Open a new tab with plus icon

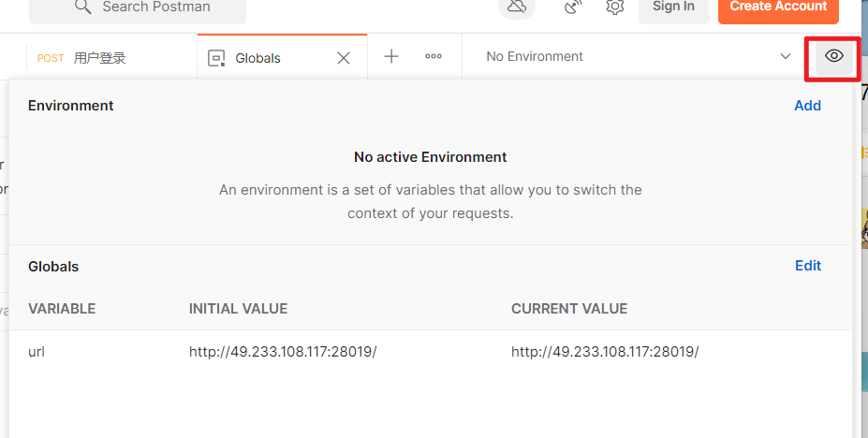tap(390, 56)
